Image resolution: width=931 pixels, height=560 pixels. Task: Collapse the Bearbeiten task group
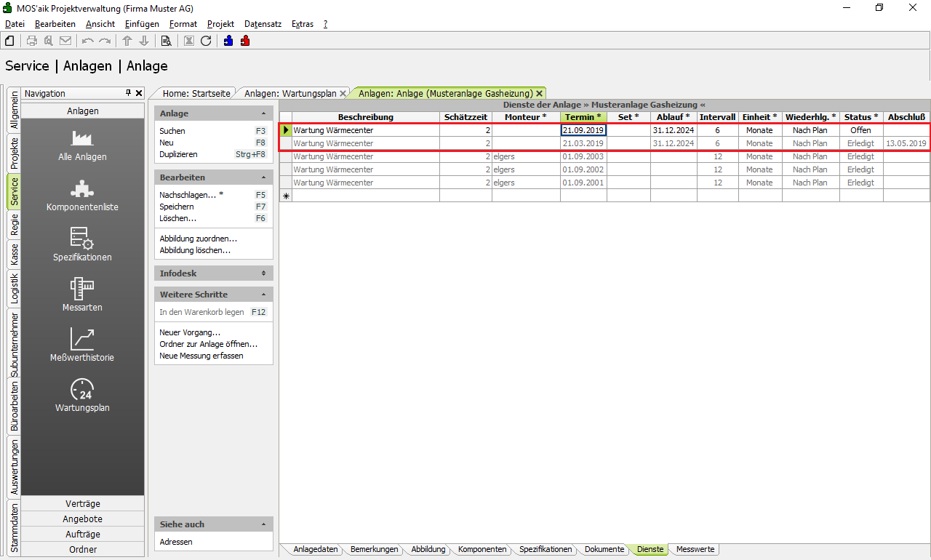pos(263,177)
